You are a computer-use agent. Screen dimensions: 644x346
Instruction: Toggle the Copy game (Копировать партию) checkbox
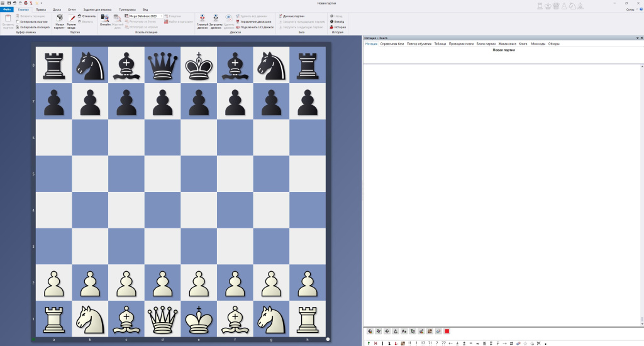point(18,21)
